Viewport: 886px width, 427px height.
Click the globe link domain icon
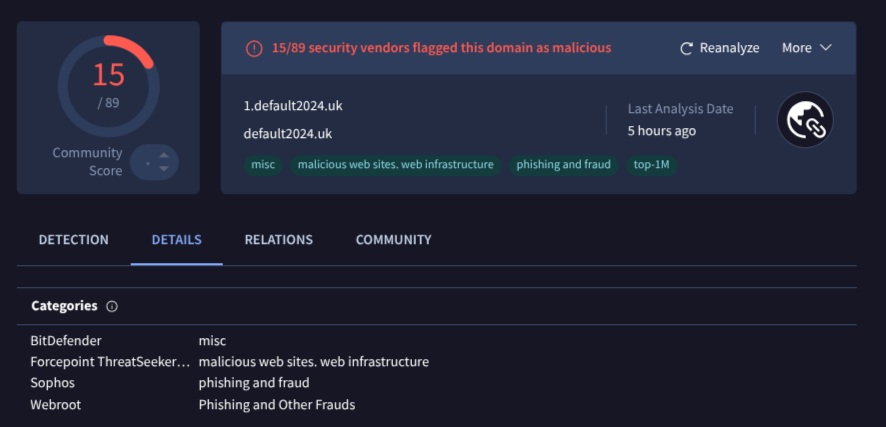[805, 120]
